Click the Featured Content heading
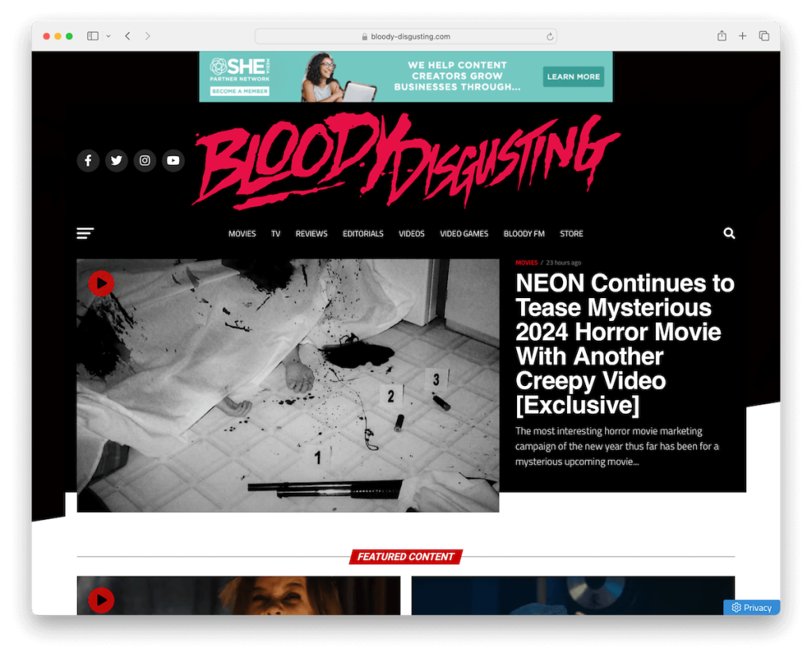This screenshot has width=812, height=657. pyautogui.click(x=405, y=556)
